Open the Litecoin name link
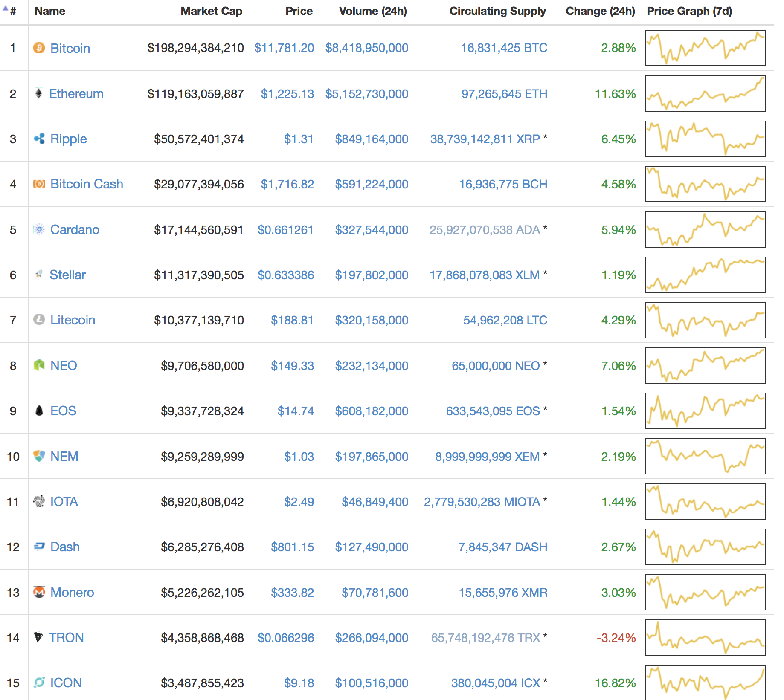Image resolution: width=784 pixels, height=700 pixels. [x=73, y=320]
